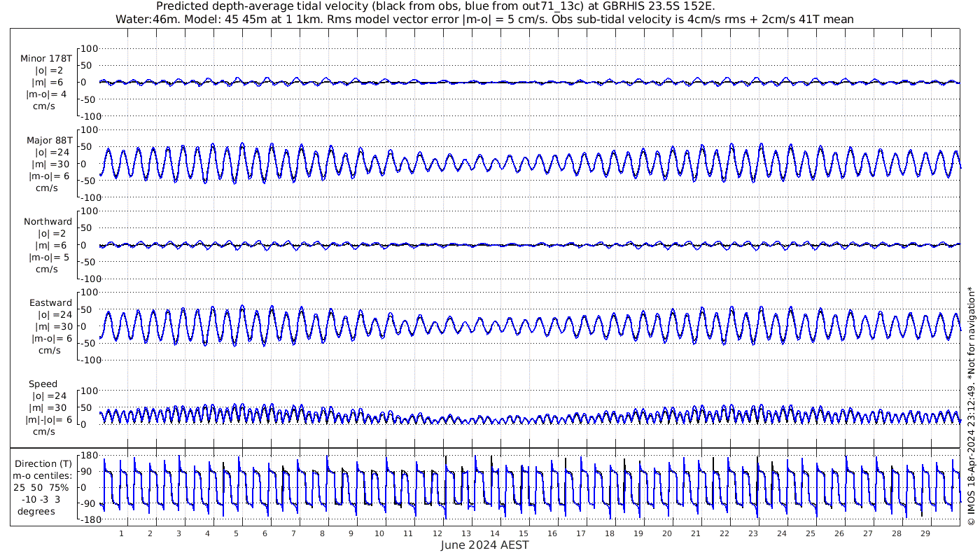Click 'm-o centiles:' in the Direction panel
980x560 pixels.
pos(43,476)
